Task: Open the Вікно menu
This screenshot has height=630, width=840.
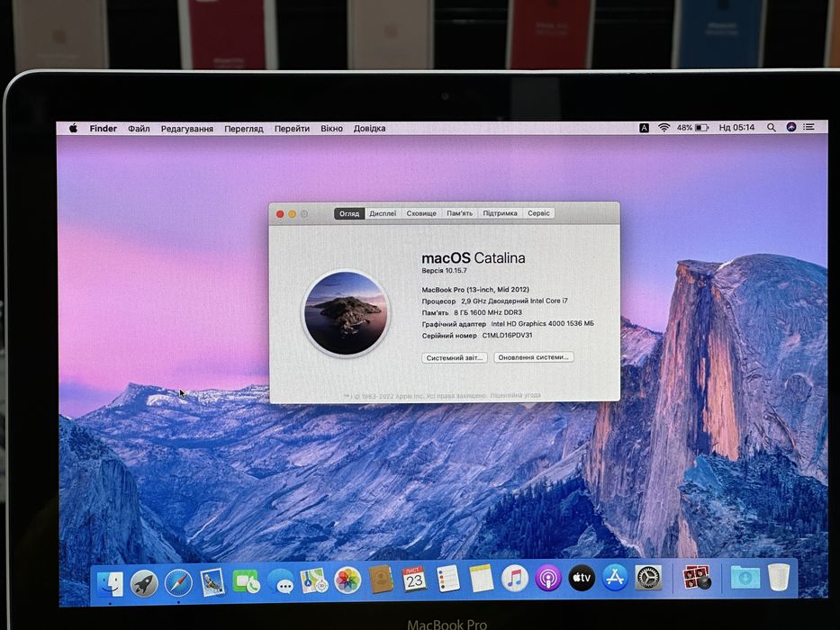Action: pos(331,129)
